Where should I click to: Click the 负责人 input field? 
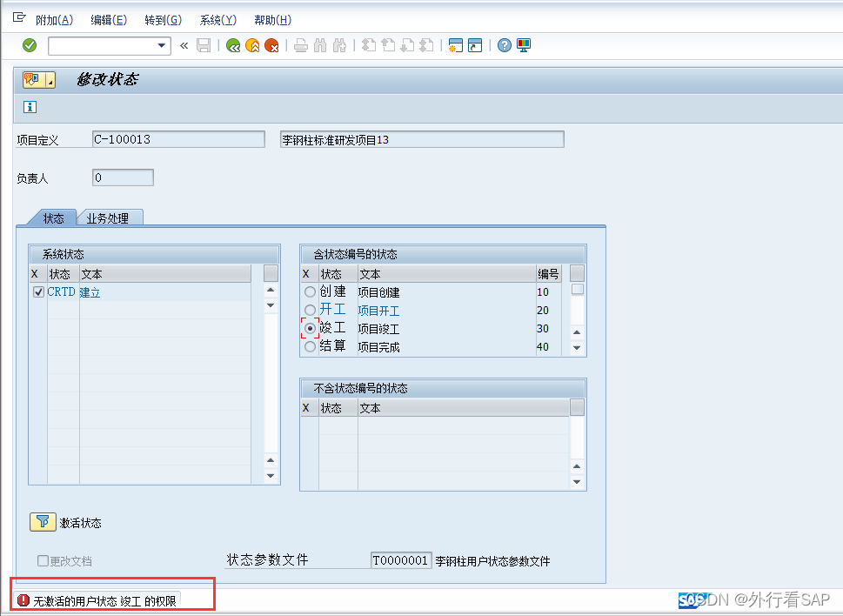pos(124,177)
